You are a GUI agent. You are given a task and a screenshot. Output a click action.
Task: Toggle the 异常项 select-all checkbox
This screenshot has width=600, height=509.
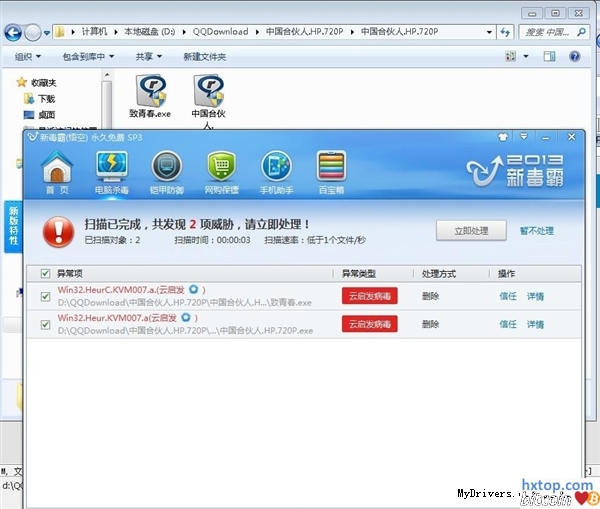45,273
